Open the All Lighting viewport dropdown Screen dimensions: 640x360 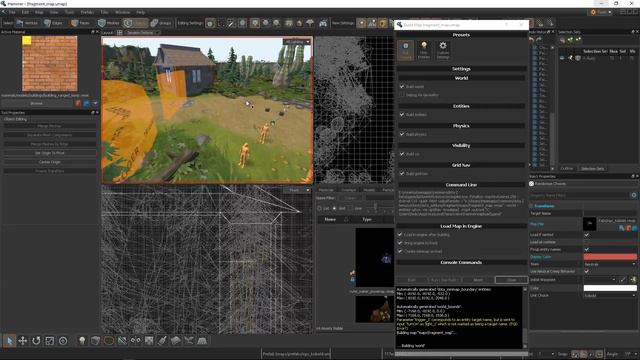point(297,42)
